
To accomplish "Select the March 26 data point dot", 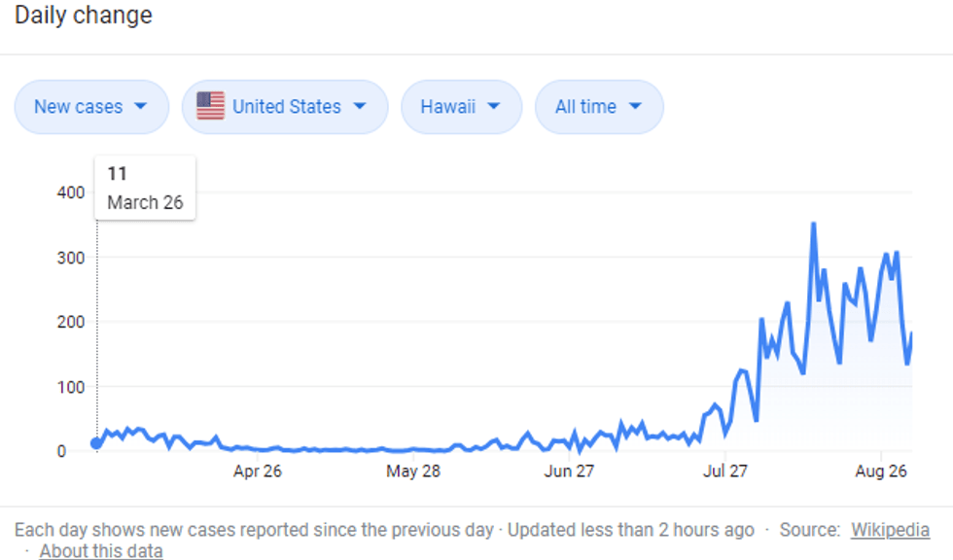I will tap(96, 443).
